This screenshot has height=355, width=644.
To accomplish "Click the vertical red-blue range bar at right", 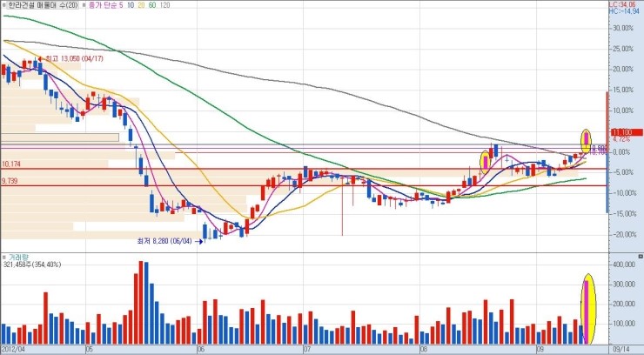I will click(x=607, y=152).
